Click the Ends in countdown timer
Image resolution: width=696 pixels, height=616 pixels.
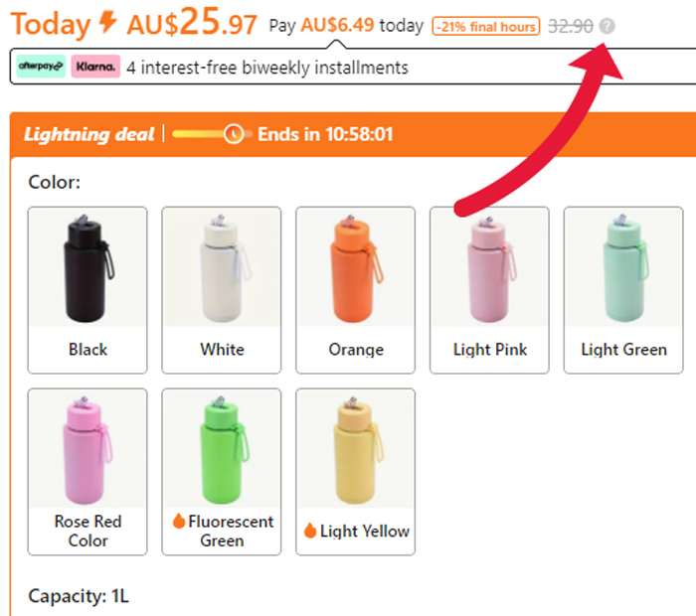(x=325, y=134)
